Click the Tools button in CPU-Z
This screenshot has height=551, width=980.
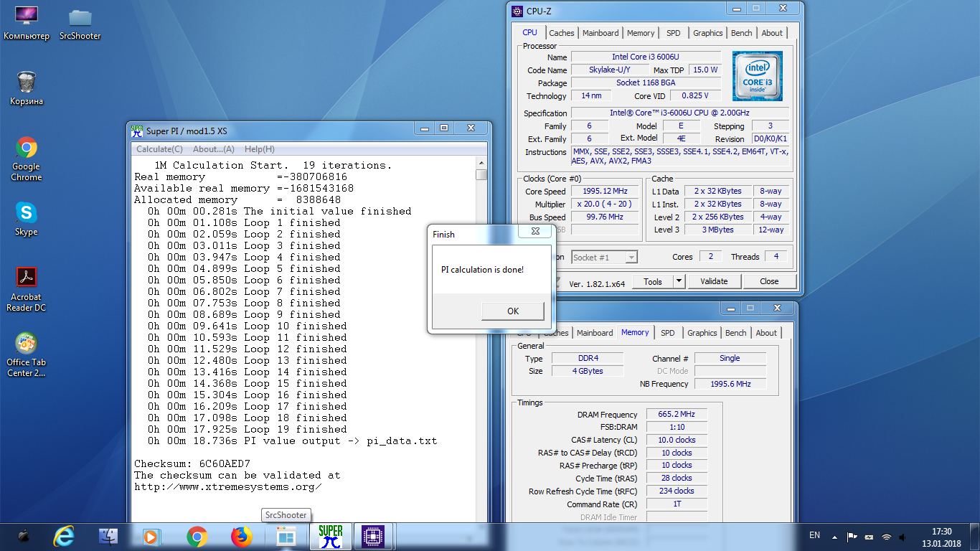tap(653, 281)
